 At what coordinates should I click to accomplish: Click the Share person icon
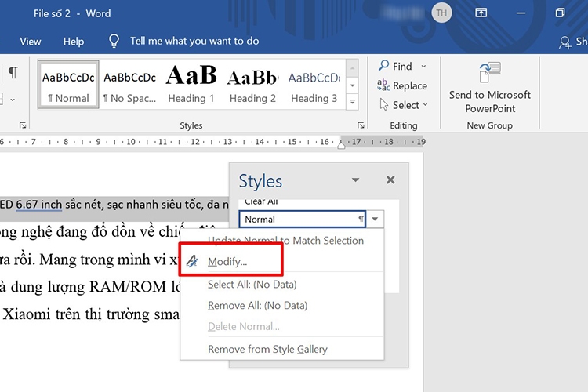(564, 42)
